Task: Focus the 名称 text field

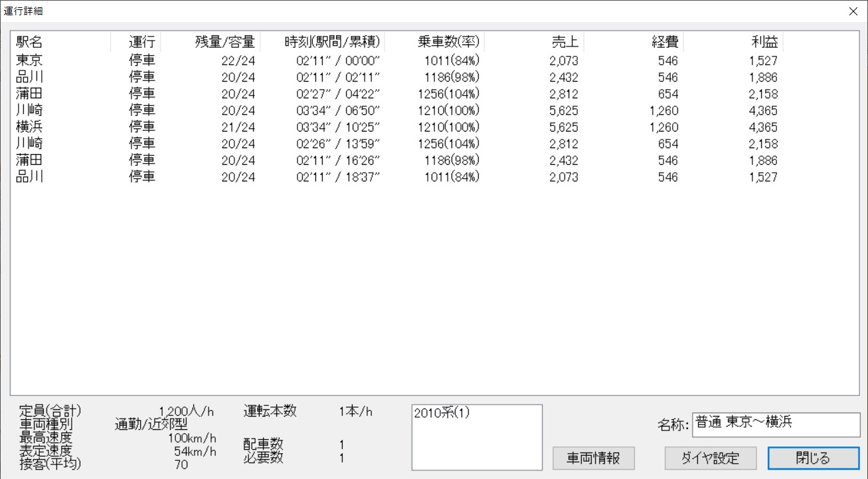Action: coord(775,425)
